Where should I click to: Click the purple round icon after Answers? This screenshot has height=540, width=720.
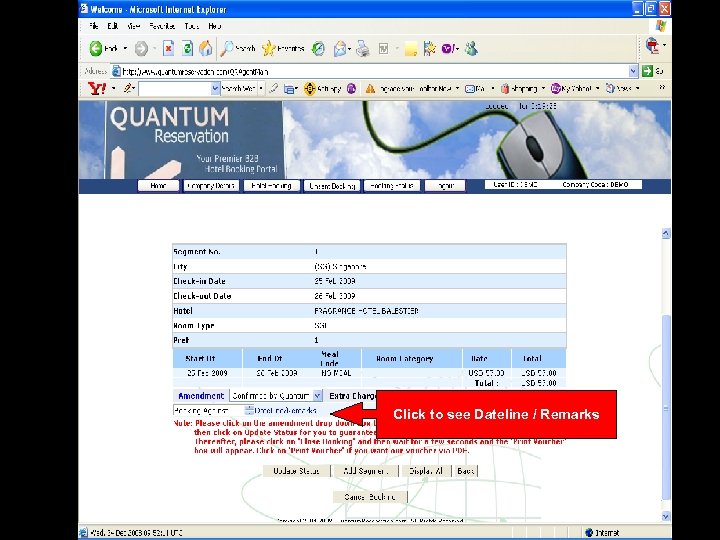tap(351, 88)
